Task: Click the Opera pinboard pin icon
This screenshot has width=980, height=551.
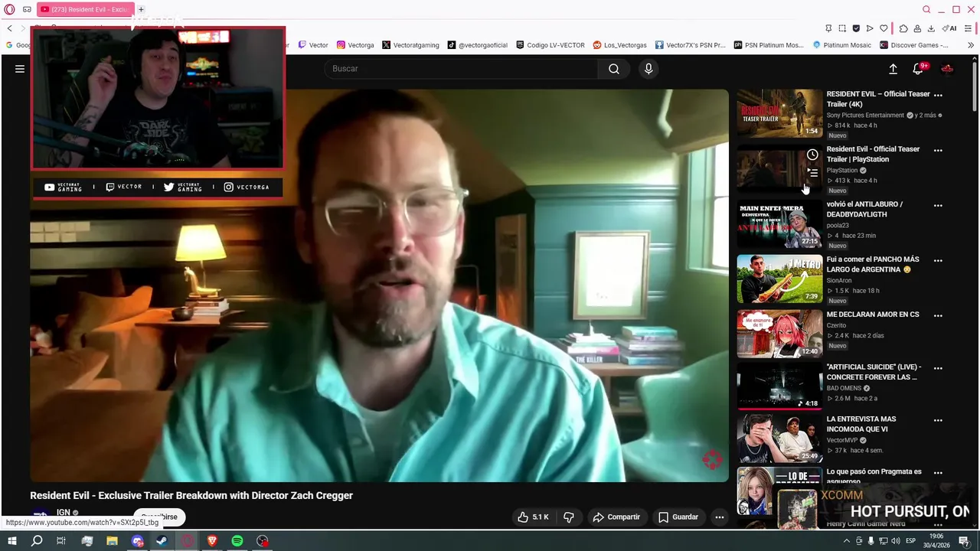Action: 828,28
